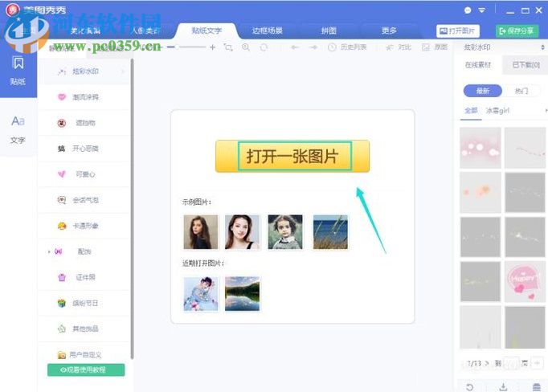Click the 对比 compare button
The image size is (548, 392).
pos(399,47)
